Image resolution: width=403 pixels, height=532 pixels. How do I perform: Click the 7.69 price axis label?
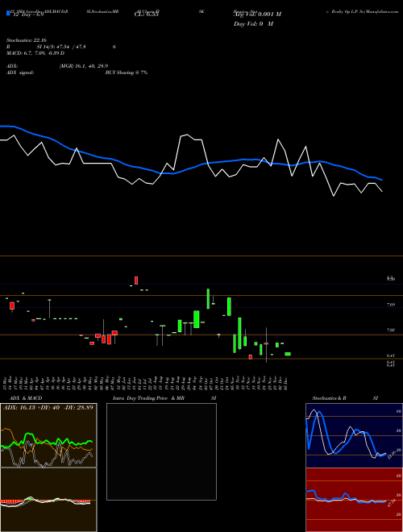(x=391, y=305)
